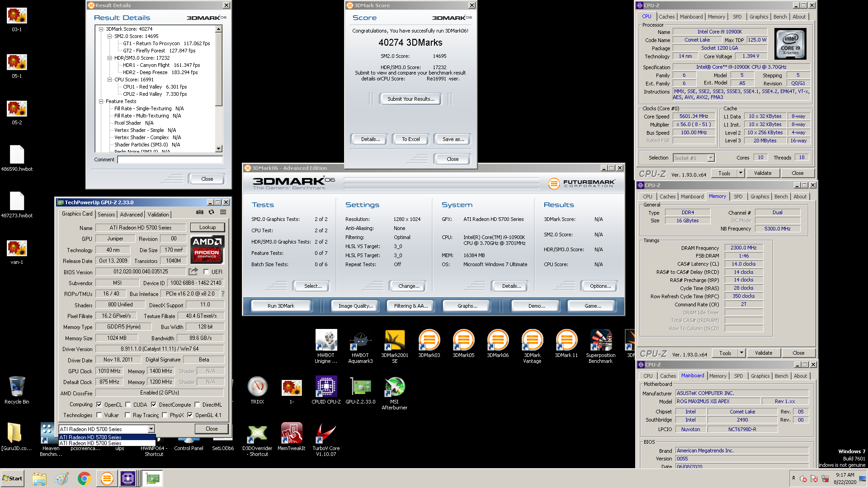The width and height of the screenshot is (868, 488).
Task: Open Google Chrome from the taskbar
Action: 84,479
